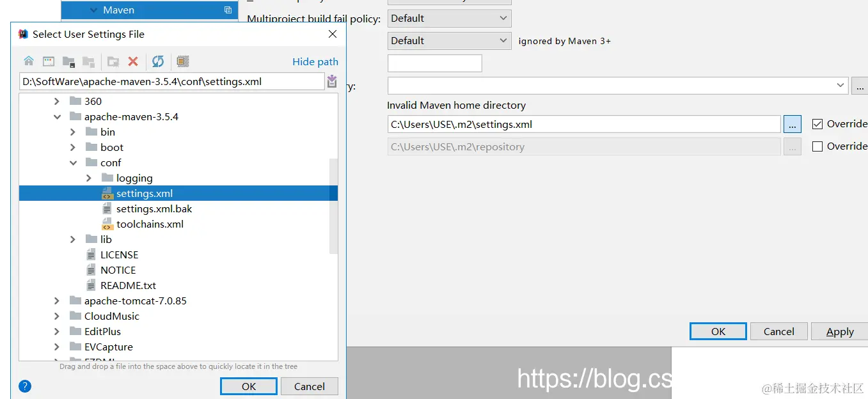
Task: Click the settings.xml.bak file icon
Action: click(x=107, y=209)
